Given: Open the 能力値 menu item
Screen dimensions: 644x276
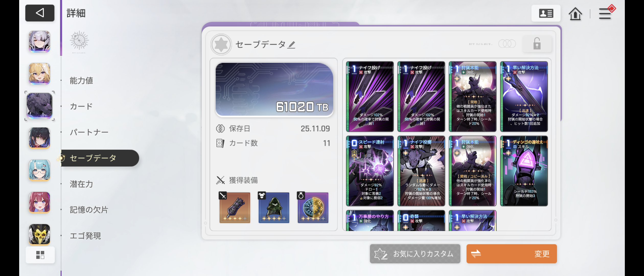Looking at the screenshot, I should 81,80.
